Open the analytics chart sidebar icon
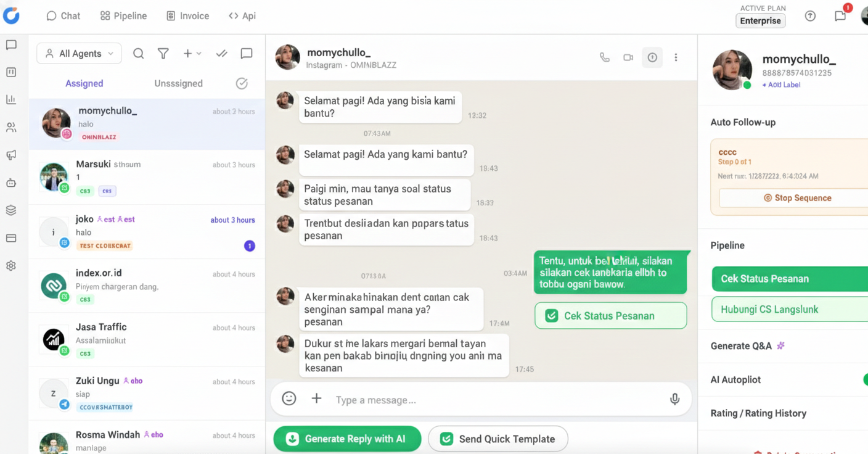868x454 pixels. coord(11,99)
